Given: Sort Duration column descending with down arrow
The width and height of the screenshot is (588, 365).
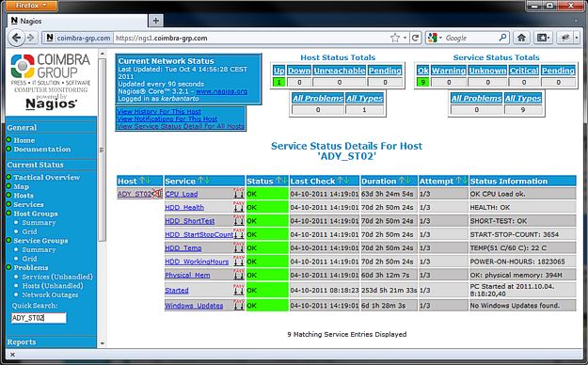Looking at the screenshot, I should 407,181.
